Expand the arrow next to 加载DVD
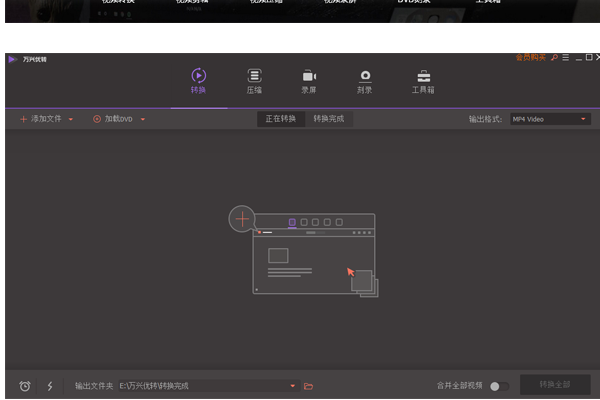 [x=143, y=119]
